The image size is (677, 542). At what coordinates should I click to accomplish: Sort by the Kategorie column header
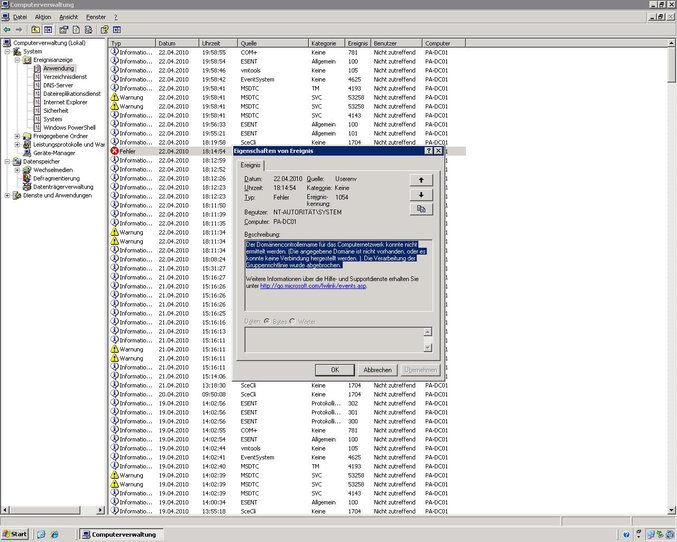click(x=326, y=43)
